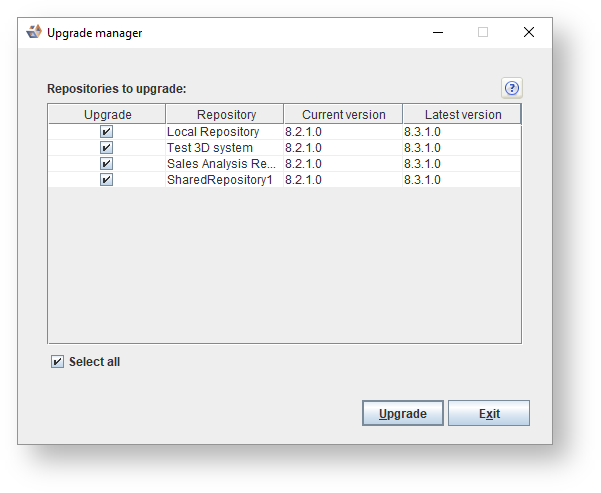Click Local Repository latest version 8.3.1.0 cell
Viewport: 601px width, 493px height.
point(423,132)
